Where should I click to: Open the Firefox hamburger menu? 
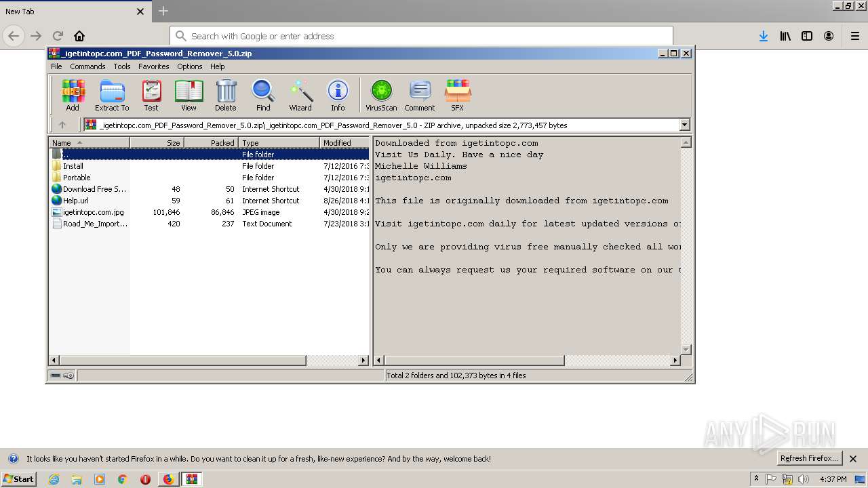pos(855,36)
